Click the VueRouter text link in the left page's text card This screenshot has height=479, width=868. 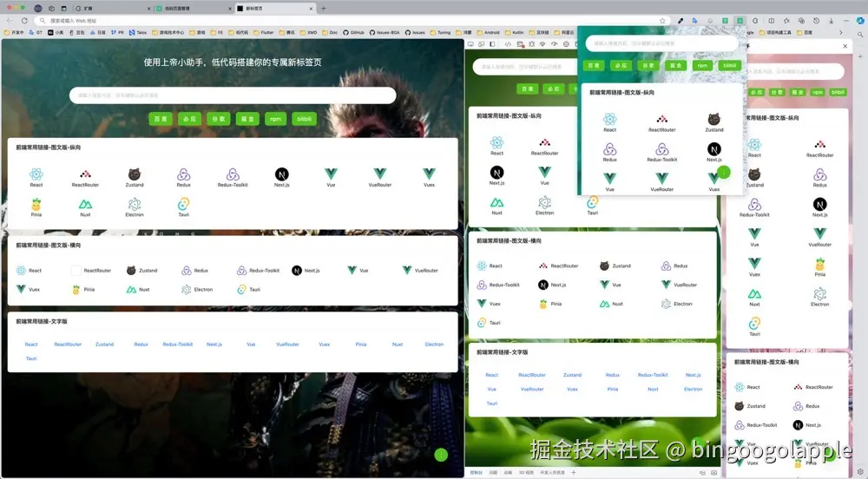[287, 344]
